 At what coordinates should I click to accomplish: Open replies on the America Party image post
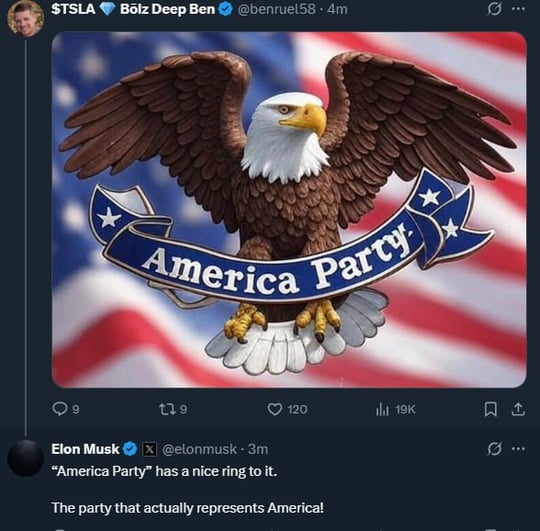click(x=66, y=409)
